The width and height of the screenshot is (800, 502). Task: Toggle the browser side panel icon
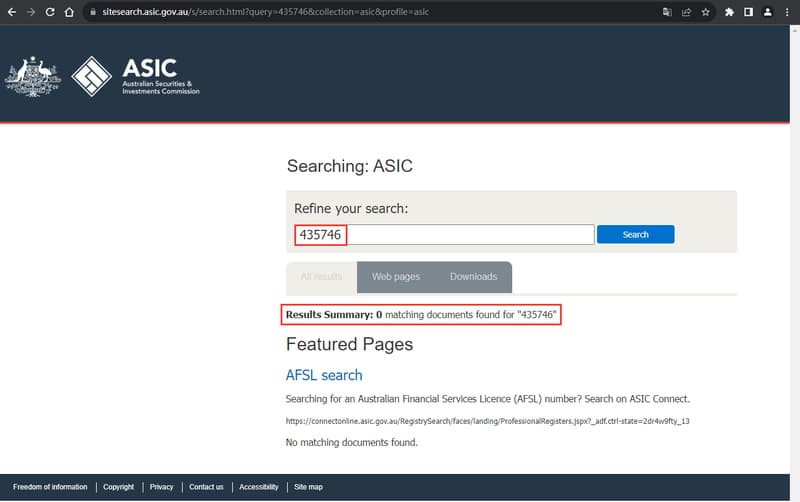[x=748, y=12]
